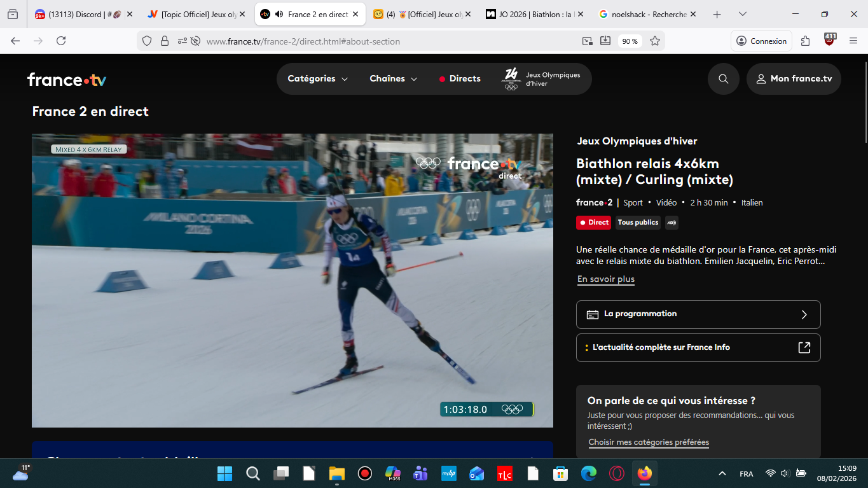
Task: Expand the Catégories dropdown menu
Action: 318,79
